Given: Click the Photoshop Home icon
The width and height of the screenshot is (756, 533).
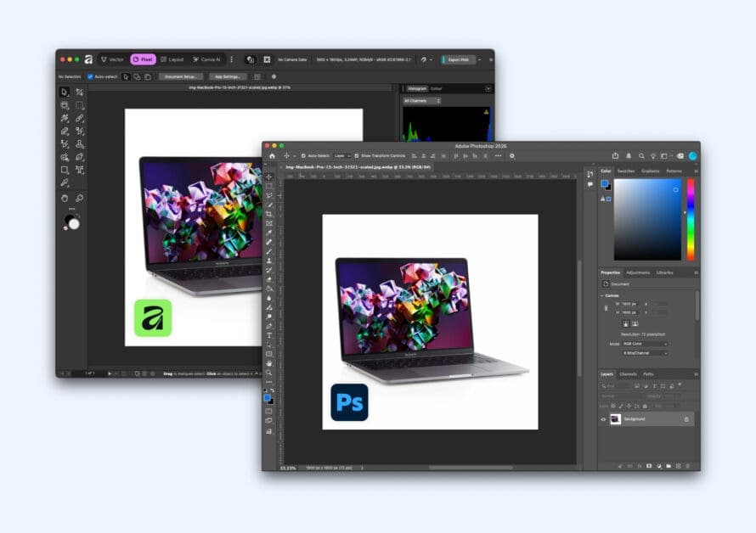Looking at the screenshot, I should coord(272,156).
